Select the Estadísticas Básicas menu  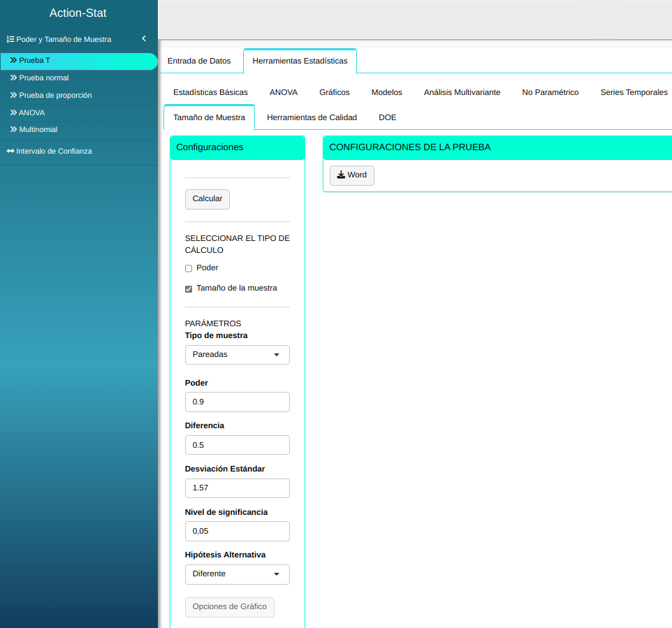[x=210, y=92]
